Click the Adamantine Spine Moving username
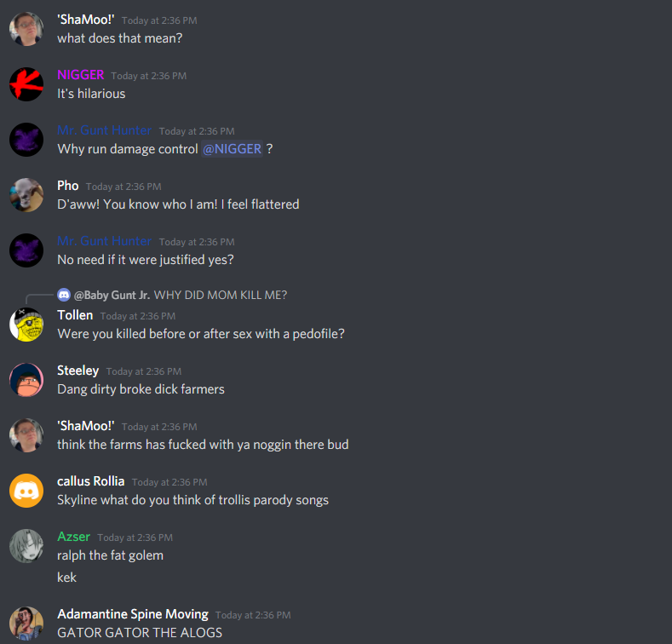This screenshot has height=644, width=672. (x=133, y=614)
